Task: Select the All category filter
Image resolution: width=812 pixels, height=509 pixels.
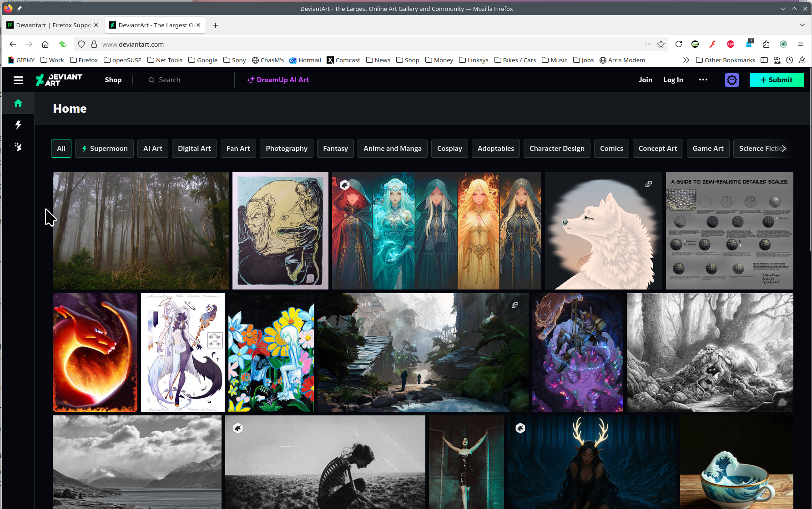Action: pyautogui.click(x=61, y=149)
